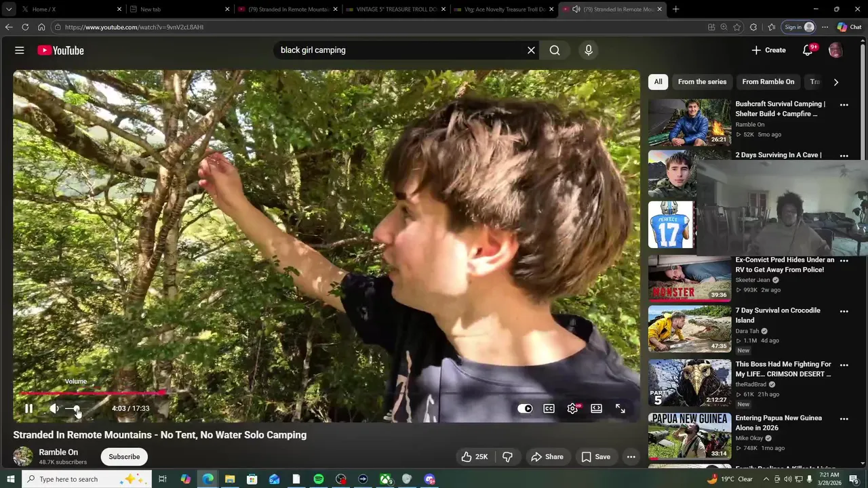Go to the YouTube home logo
Viewport: 868px width, 488px height.
(60, 50)
